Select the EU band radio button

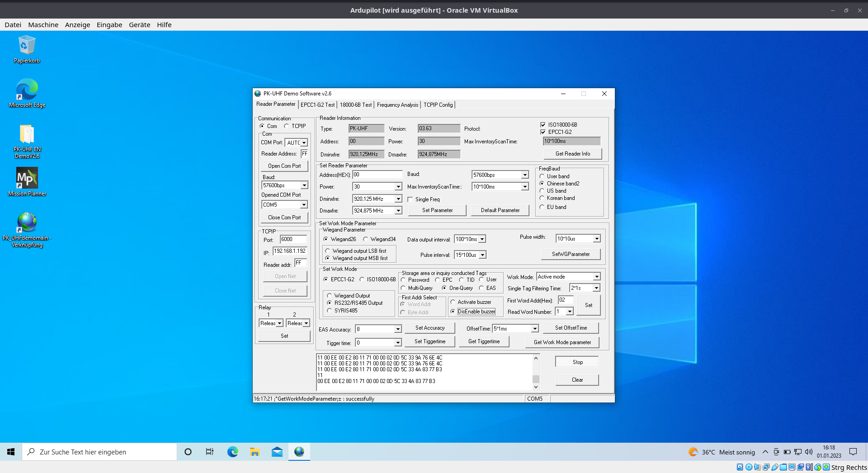click(x=542, y=207)
